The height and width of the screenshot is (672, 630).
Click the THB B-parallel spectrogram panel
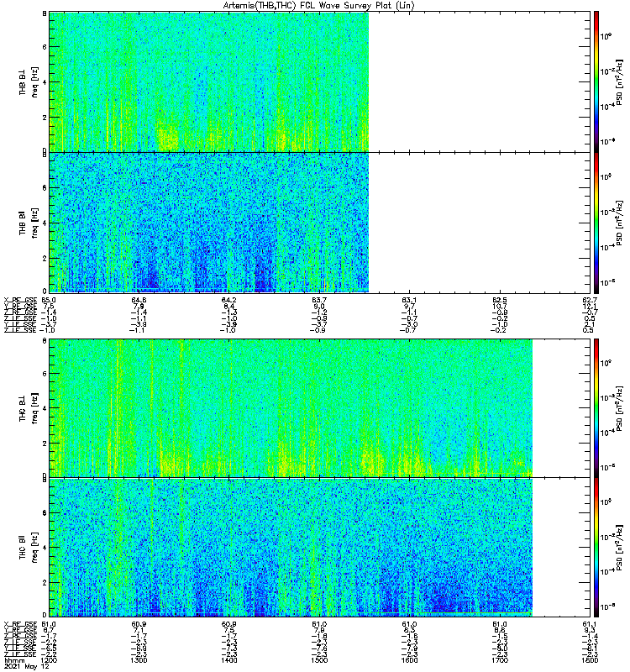pyautogui.click(x=320, y=223)
